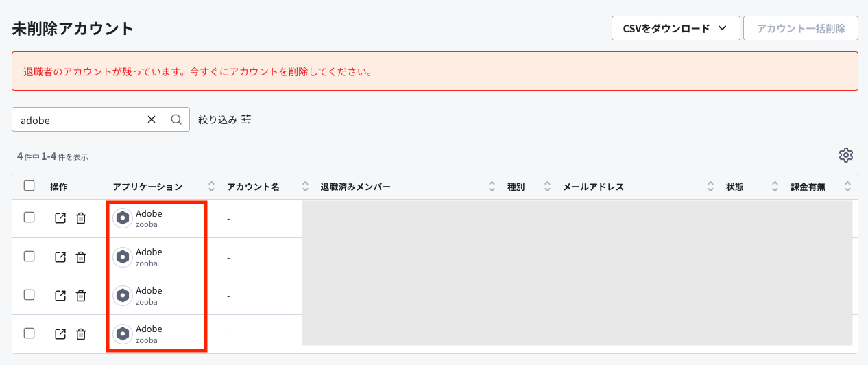Click the 操作 column header
This screenshot has height=365, width=868.
pyautogui.click(x=59, y=187)
